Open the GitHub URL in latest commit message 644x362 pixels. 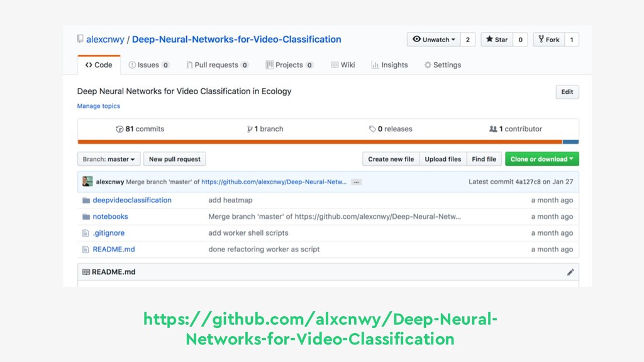pyautogui.click(x=274, y=182)
